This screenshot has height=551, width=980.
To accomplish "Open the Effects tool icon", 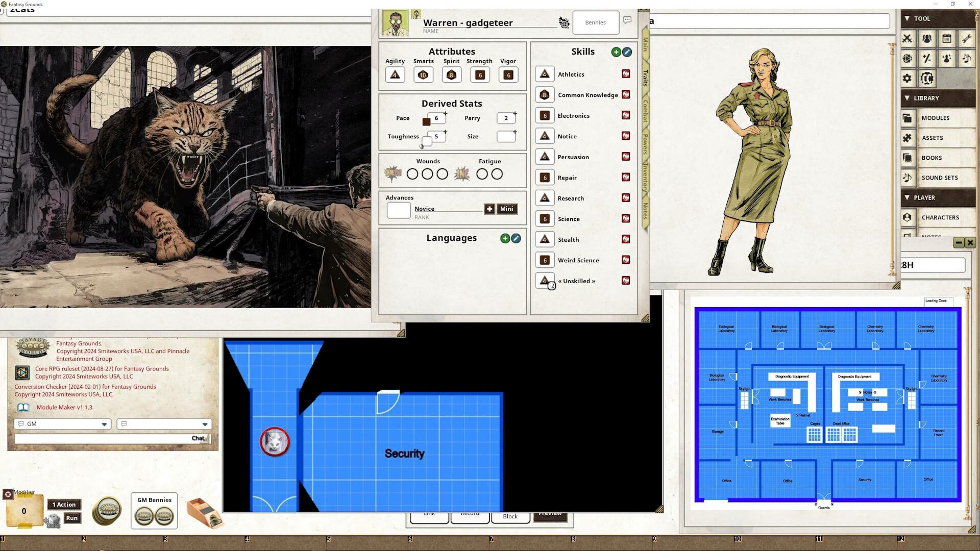I will [x=947, y=59].
